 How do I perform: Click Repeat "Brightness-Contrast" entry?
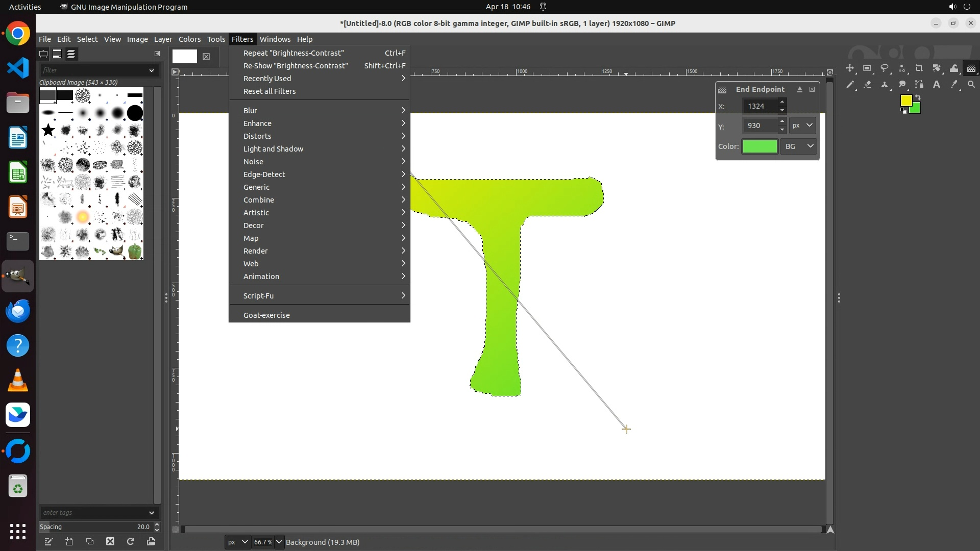coord(293,53)
